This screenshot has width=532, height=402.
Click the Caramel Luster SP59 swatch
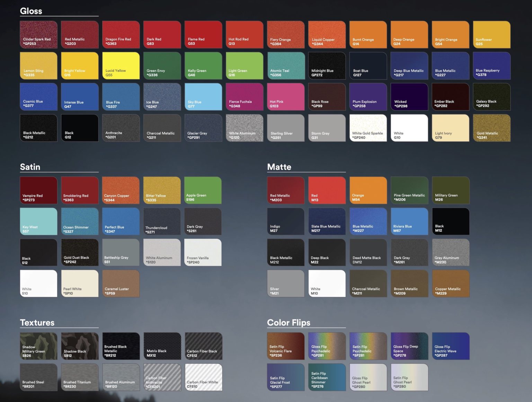tap(121, 284)
